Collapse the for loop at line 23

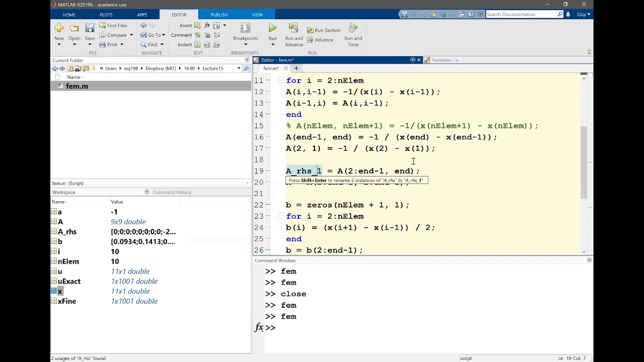(x=281, y=216)
